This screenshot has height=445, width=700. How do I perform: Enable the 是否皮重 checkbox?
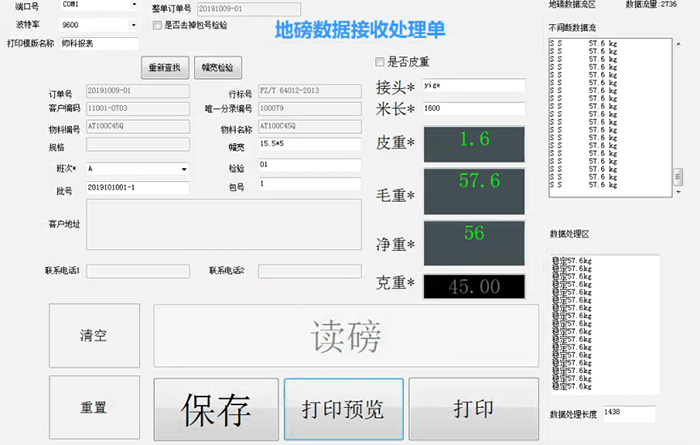coord(380,62)
